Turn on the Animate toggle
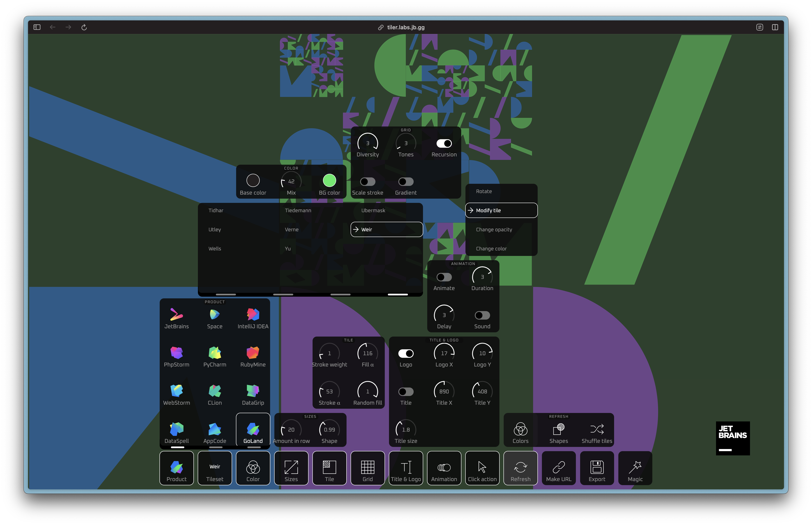The image size is (812, 525). [x=444, y=277]
